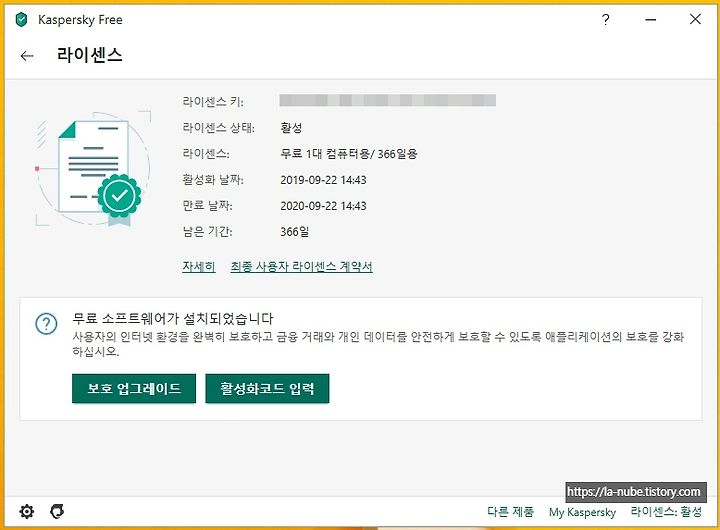Click the remaining period 366일 value

(x=294, y=232)
